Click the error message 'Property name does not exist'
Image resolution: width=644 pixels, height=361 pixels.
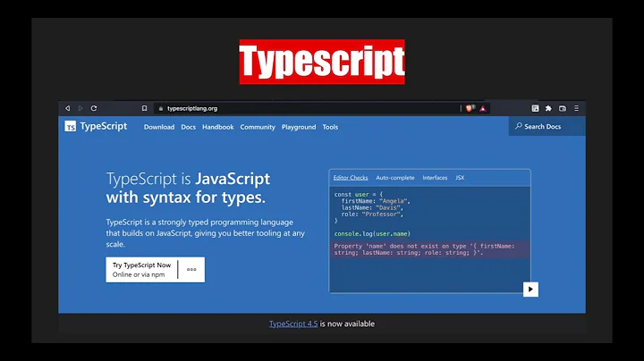(x=429, y=249)
